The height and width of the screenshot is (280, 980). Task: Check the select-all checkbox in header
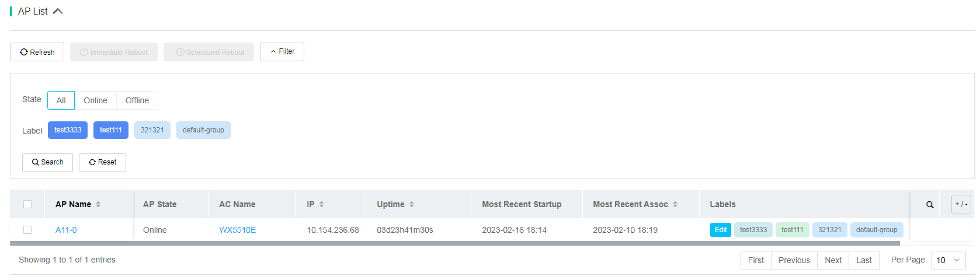27,204
